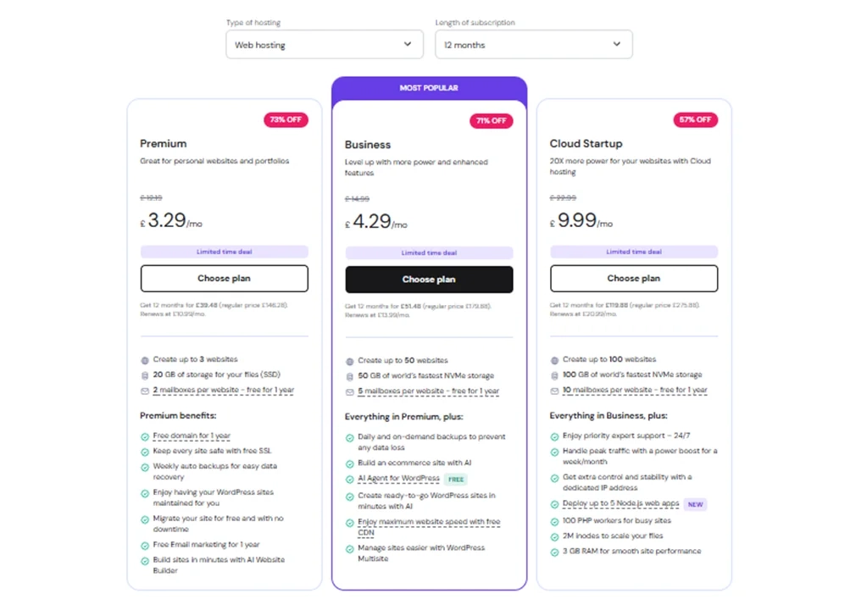The width and height of the screenshot is (861, 616).
Task: Click the globe icon beside "Create up to 100 websites"
Action: coord(555,359)
